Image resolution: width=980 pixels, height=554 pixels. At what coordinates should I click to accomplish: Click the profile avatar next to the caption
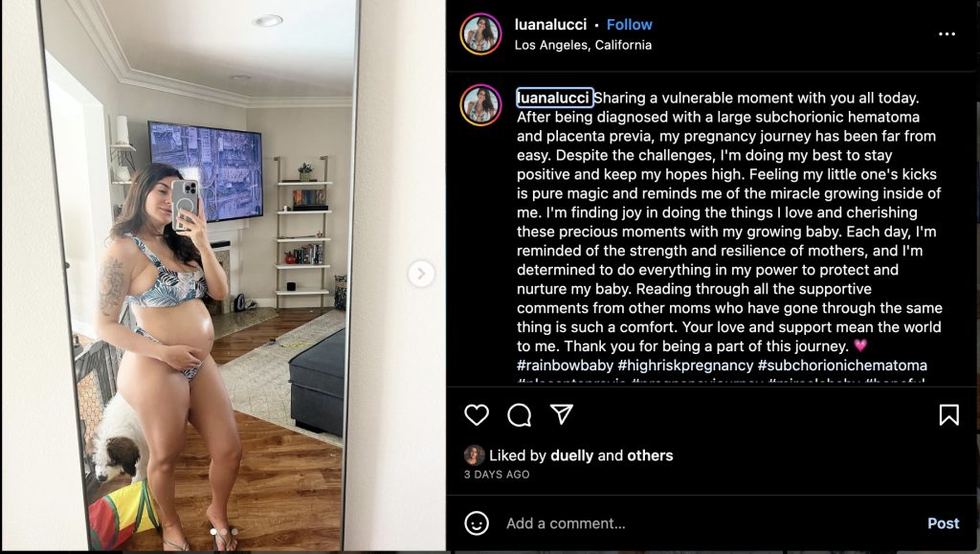pos(480,105)
